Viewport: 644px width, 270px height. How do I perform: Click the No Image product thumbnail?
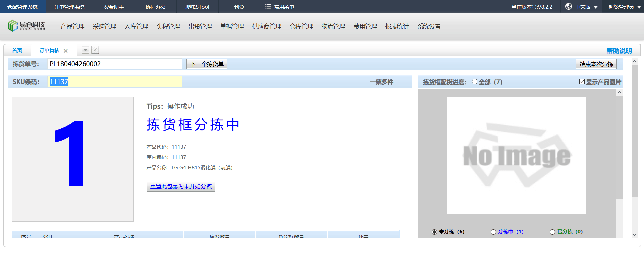(x=516, y=156)
